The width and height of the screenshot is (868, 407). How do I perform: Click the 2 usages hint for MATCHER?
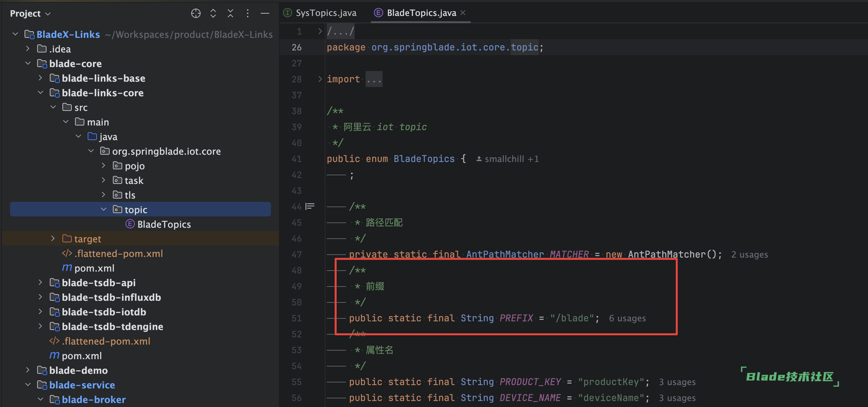coord(749,254)
